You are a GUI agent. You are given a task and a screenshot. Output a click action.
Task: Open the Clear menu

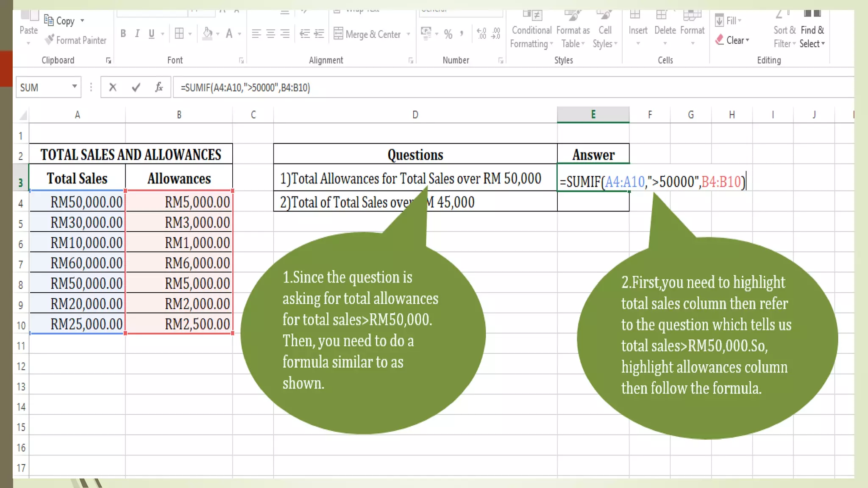[732, 40]
